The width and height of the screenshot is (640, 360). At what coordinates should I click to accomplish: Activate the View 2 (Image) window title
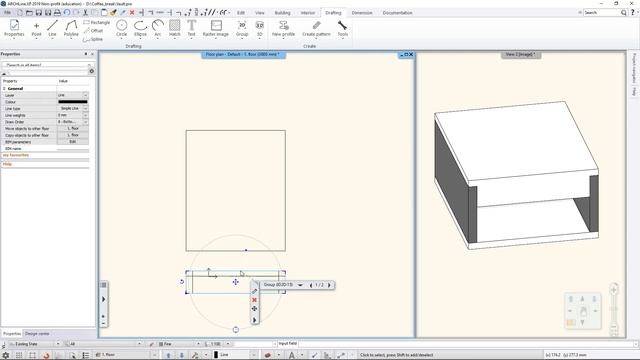click(521, 54)
